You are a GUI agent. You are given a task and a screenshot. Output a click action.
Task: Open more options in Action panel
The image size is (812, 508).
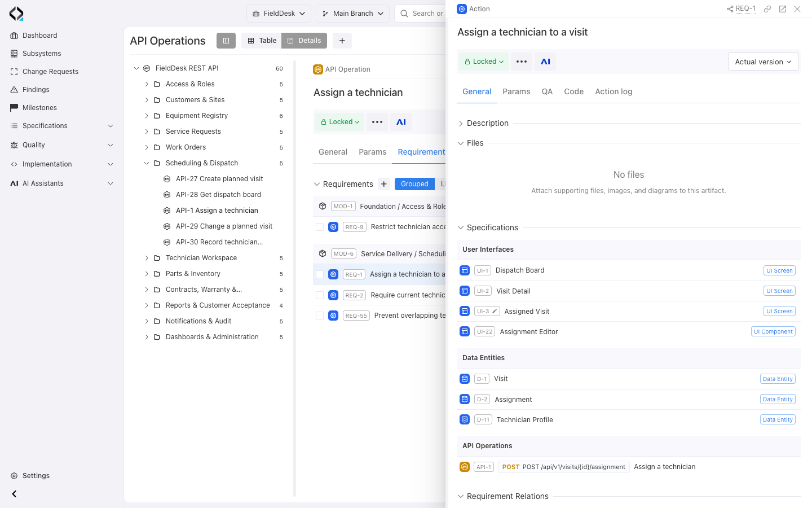(522, 62)
